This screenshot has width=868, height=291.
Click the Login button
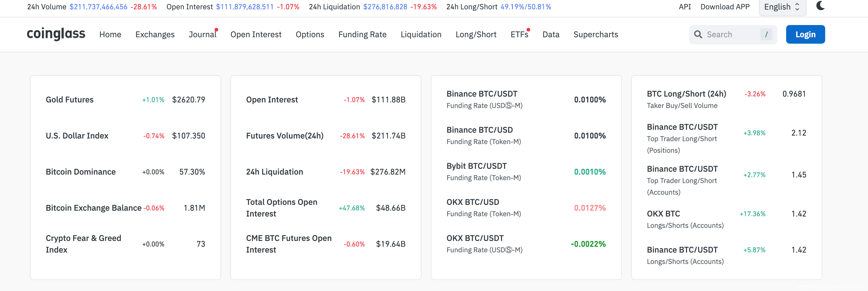[805, 34]
